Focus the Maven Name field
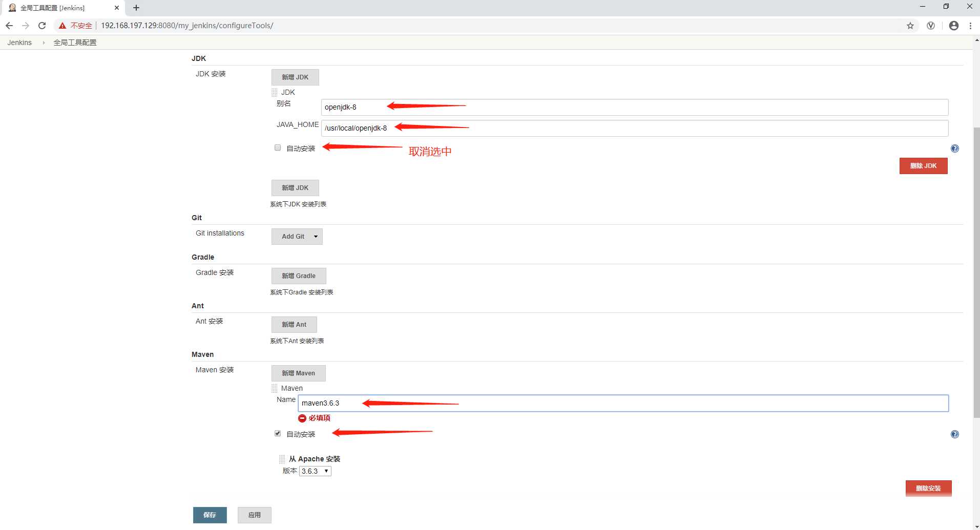Viewport: 980px width, 530px height. tap(623, 403)
